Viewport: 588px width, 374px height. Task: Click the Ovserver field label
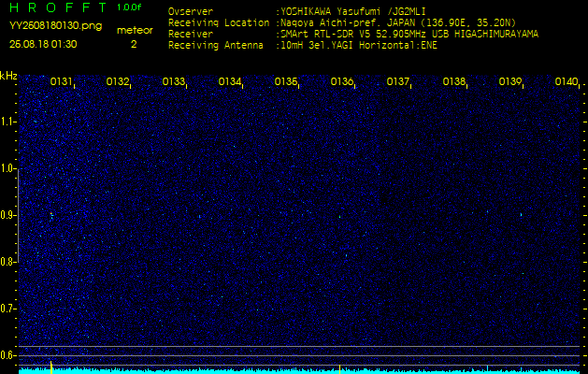coord(191,11)
